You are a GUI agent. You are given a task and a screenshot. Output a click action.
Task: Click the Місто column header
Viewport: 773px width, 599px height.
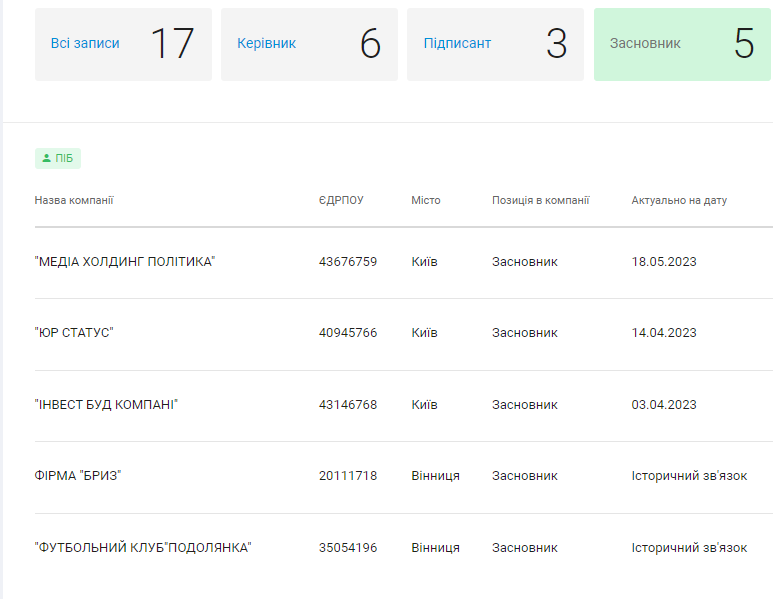pyautogui.click(x=425, y=200)
